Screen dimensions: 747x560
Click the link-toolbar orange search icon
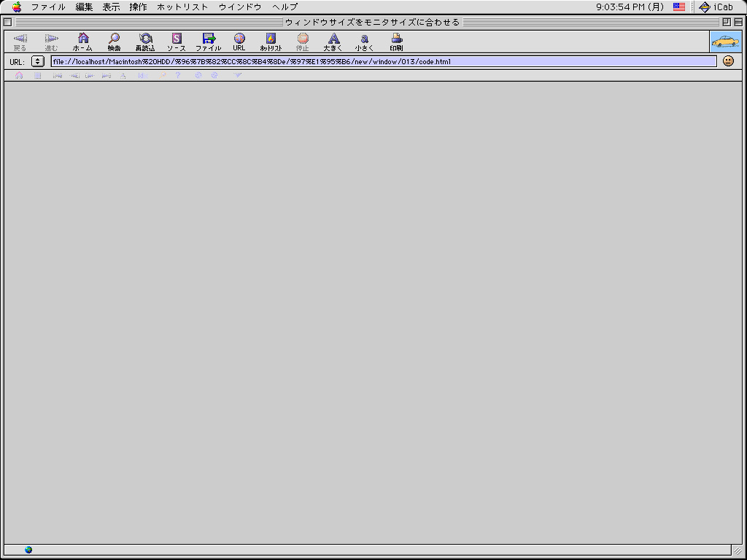(x=163, y=75)
